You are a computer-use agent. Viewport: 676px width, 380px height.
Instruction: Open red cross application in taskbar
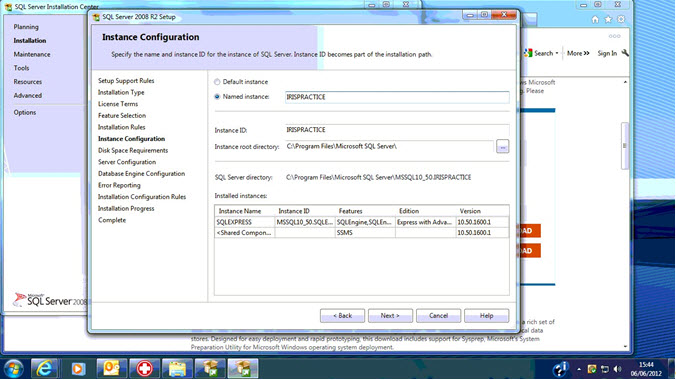144,369
